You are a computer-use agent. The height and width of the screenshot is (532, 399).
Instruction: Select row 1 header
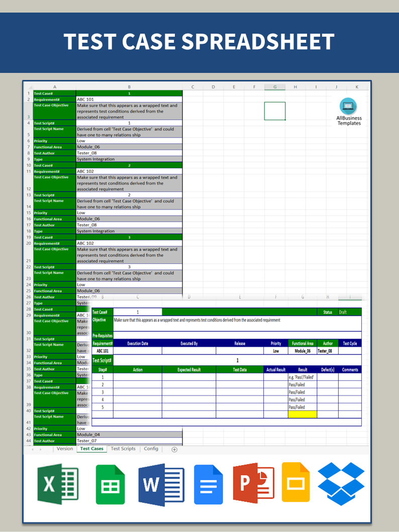pos(29,94)
